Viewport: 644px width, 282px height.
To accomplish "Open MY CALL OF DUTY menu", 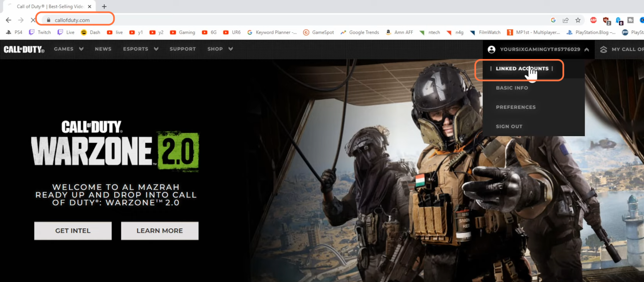I will coord(622,49).
